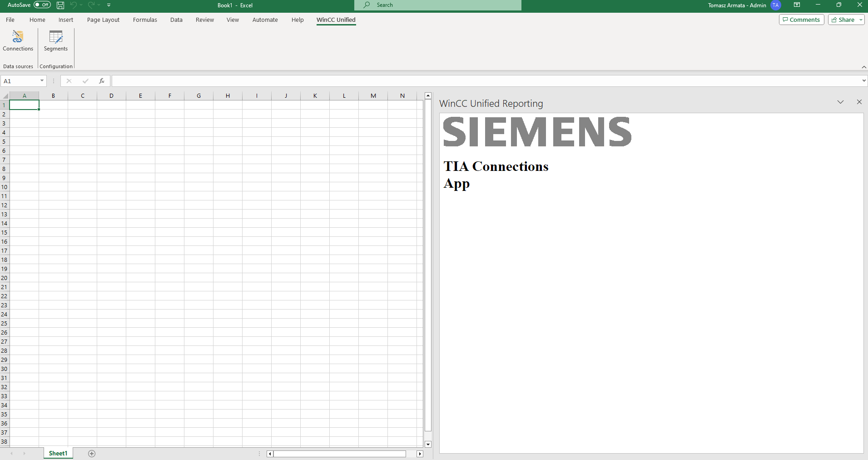Select all cells with the corner triangle
The image size is (868, 460).
[x=5, y=96]
